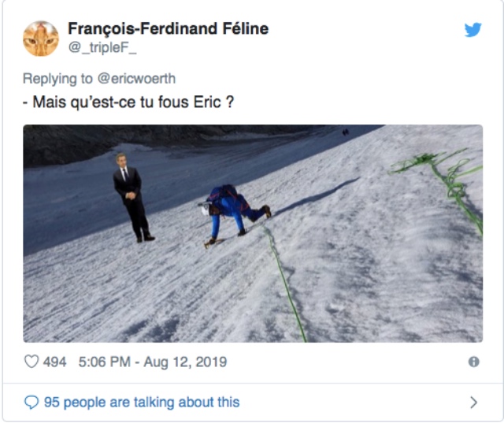Click the blue-clad climber in the photo
The height and width of the screenshot is (423, 504).
[234, 214]
